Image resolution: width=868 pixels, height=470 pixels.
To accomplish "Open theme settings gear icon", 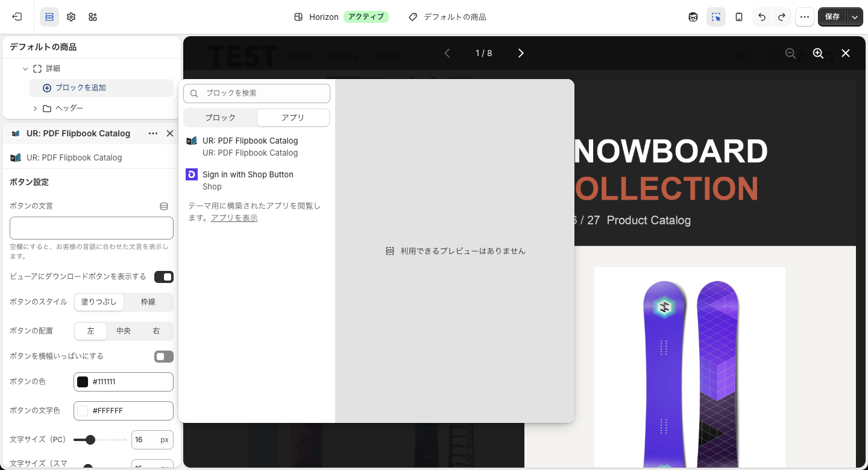I will [71, 17].
